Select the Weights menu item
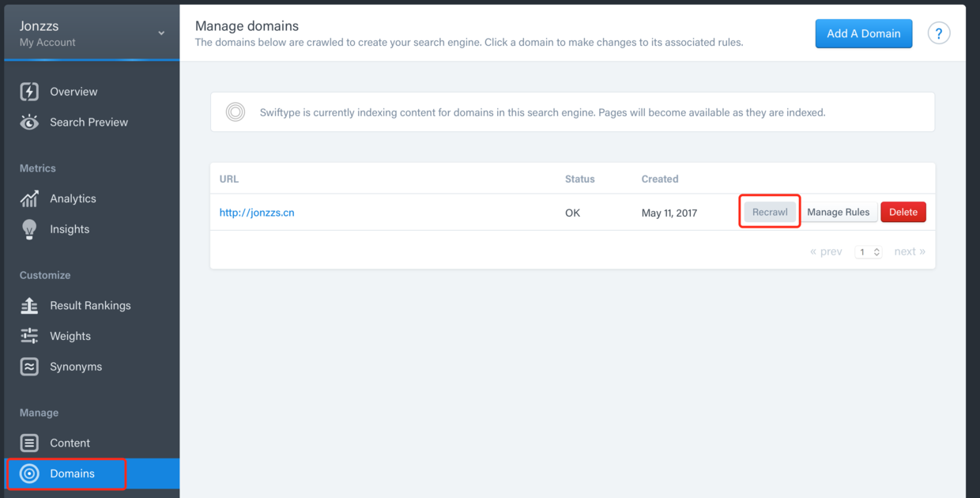The height and width of the screenshot is (498, 980). (x=70, y=336)
